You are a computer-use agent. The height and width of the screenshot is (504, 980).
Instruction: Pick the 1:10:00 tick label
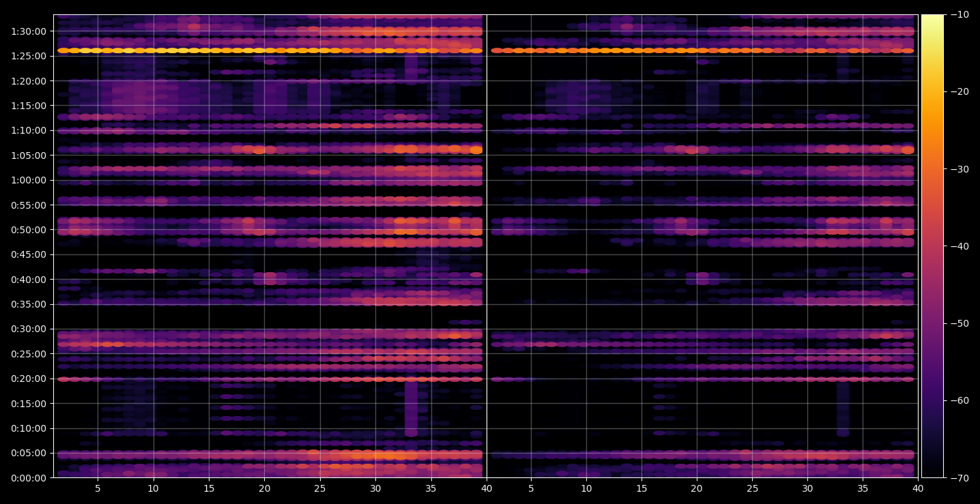pyautogui.click(x=29, y=130)
